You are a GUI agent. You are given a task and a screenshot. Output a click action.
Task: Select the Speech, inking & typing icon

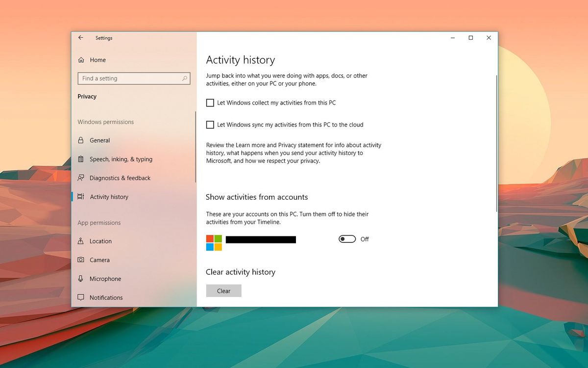pos(81,159)
